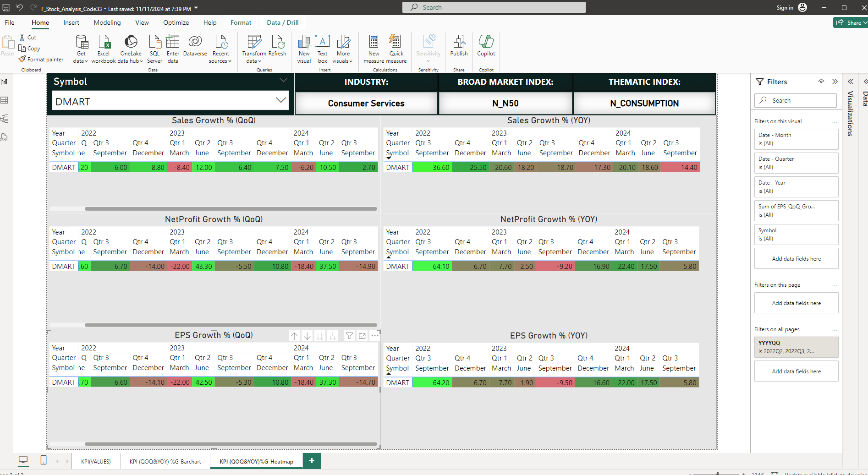Viewport: 868px width, 475px height.
Task: Click drill down arrow on EPS QoQ visual
Action: 307,336
